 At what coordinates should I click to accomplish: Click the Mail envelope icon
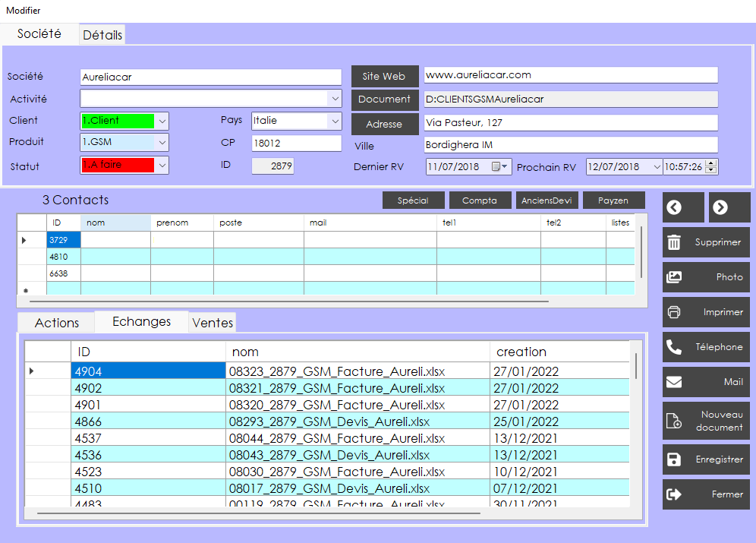tap(673, 382)
